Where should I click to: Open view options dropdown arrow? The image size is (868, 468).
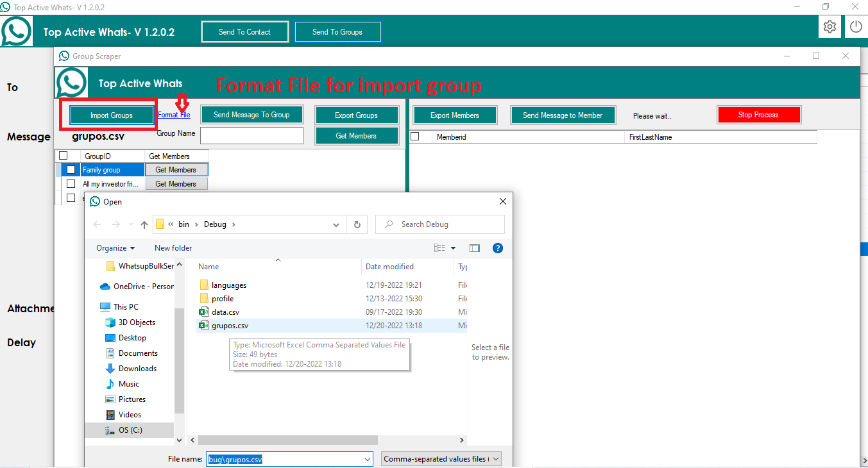pyautogui.click(x=453, y=248)
